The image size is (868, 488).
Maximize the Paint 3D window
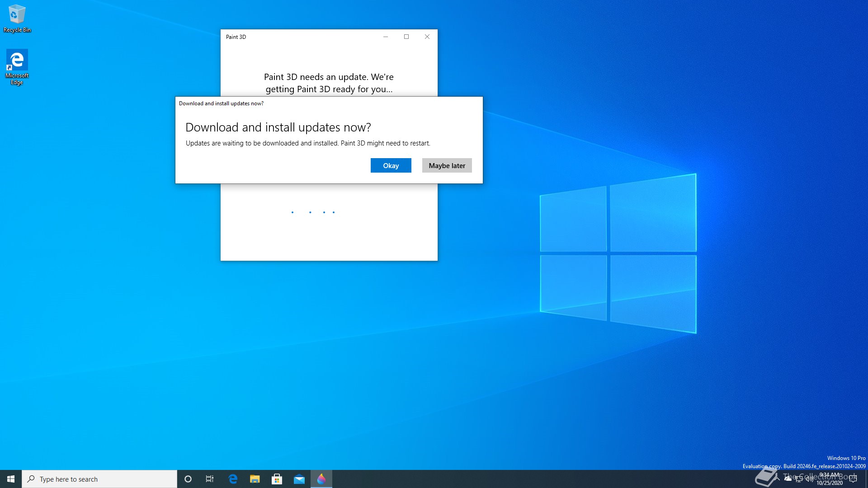(x=406, y=37)
